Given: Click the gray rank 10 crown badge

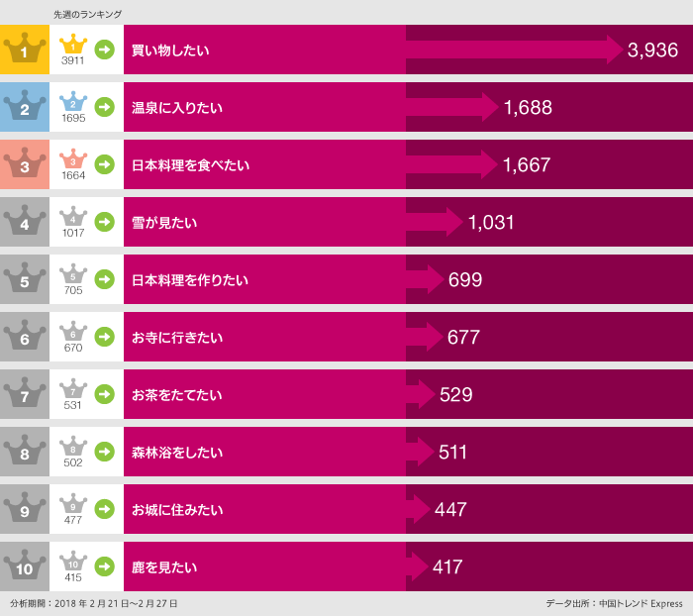Looking at the screenshot, I should (25, 566).
